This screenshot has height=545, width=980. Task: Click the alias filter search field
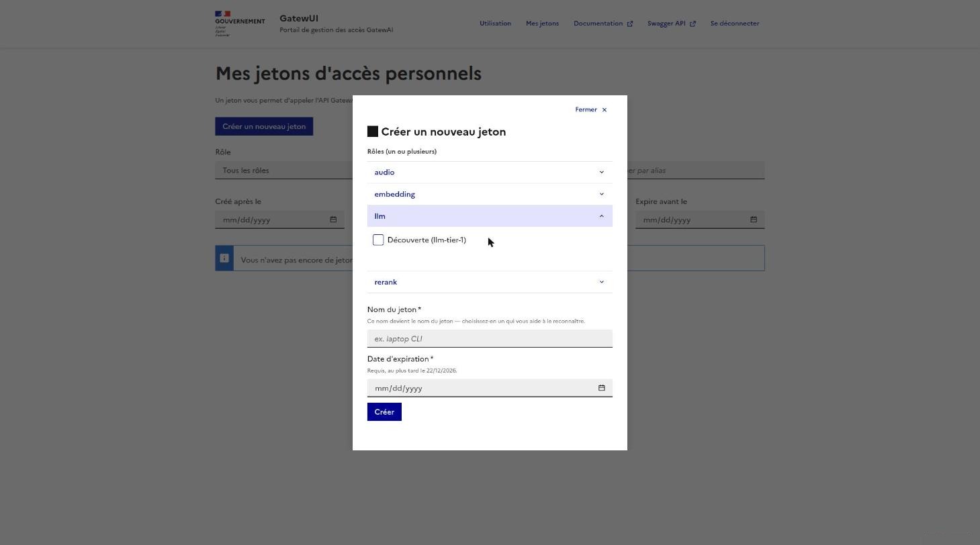point(696,170)
